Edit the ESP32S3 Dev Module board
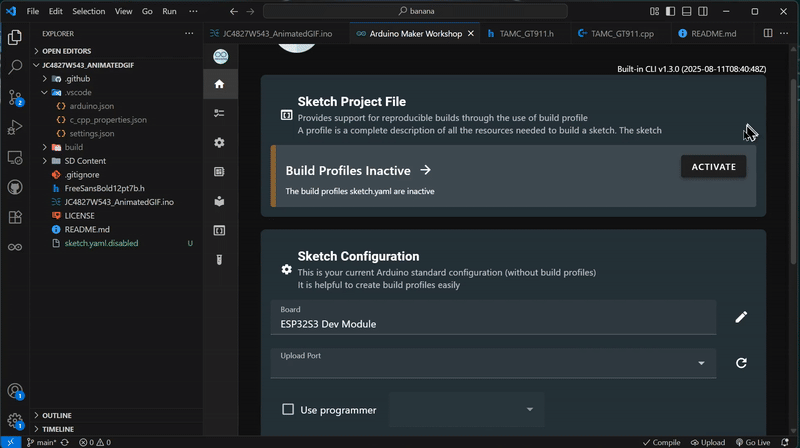The width and height of the screenshot is (800, 448). 741,317
